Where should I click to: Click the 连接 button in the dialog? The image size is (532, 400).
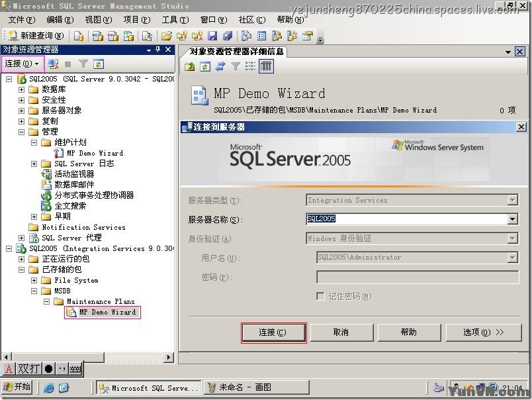274,332
